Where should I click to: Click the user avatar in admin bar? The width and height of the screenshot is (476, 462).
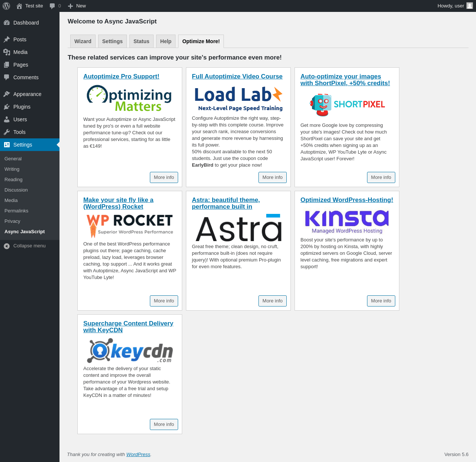(x=470, y=6)
